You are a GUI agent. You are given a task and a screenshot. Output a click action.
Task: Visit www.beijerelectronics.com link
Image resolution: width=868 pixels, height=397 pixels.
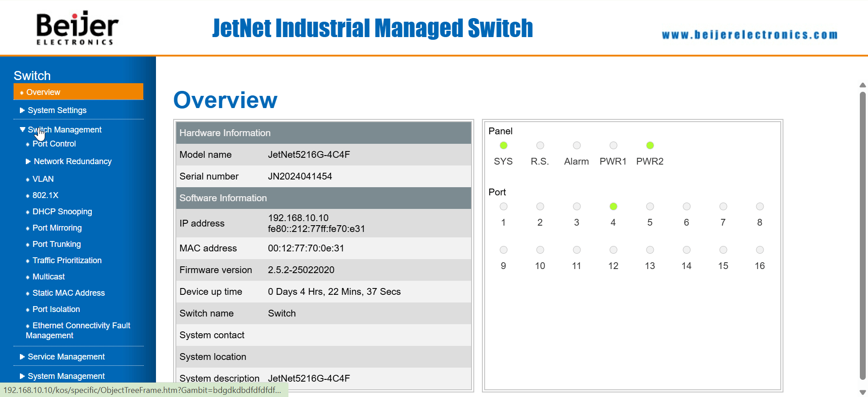(750, 35)
